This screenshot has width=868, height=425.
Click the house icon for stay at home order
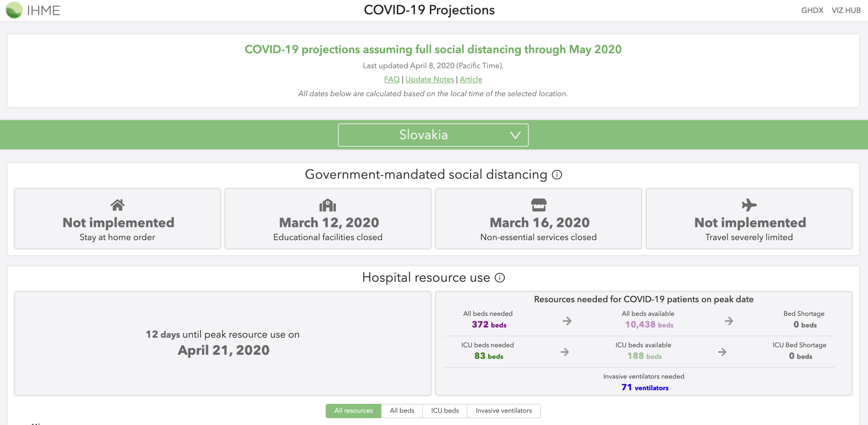(x=117, y=205)
